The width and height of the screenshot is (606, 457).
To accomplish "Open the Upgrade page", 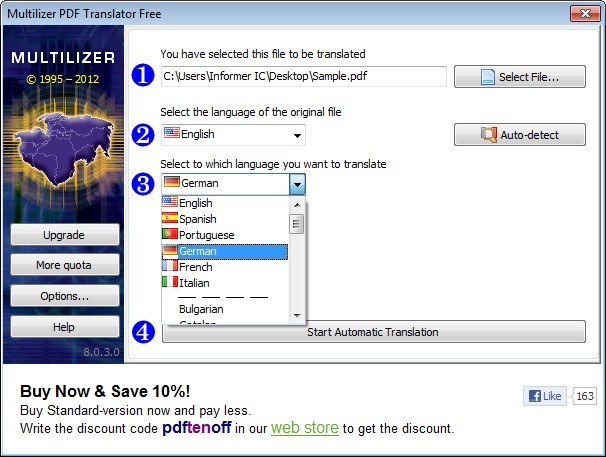I will 65,235.
